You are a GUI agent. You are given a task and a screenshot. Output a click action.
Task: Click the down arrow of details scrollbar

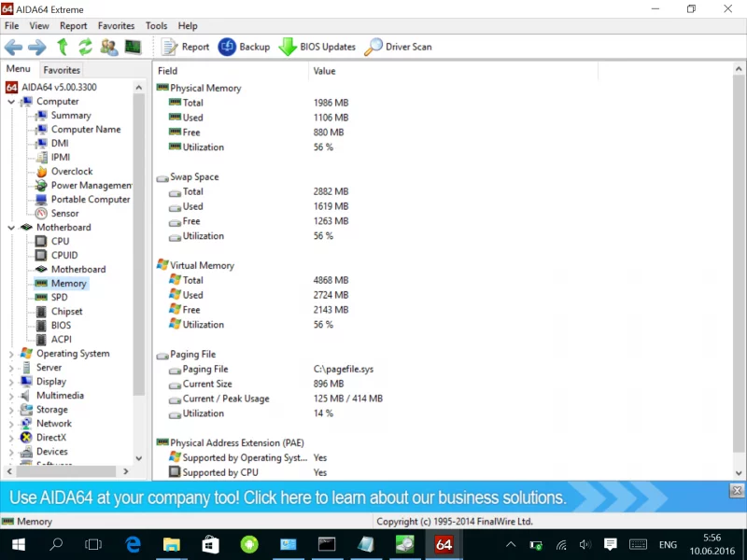pos(739,473)
